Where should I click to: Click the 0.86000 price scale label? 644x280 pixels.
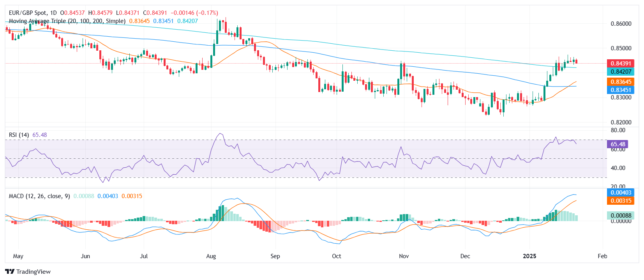click(x=621, y=24)
